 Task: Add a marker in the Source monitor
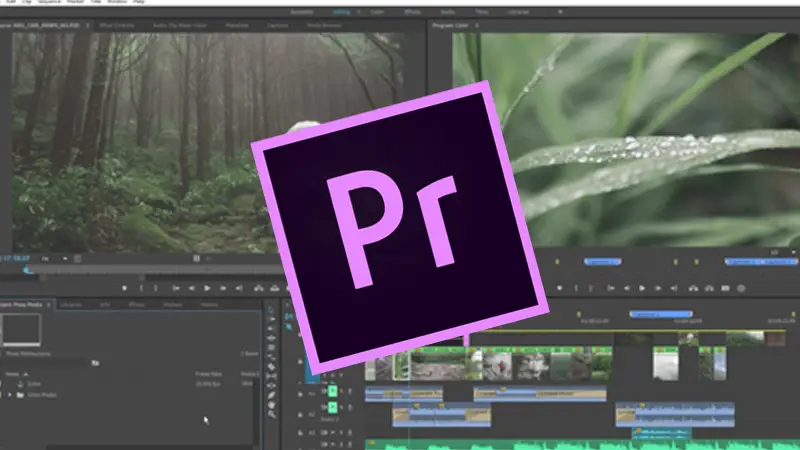(124, 288)
